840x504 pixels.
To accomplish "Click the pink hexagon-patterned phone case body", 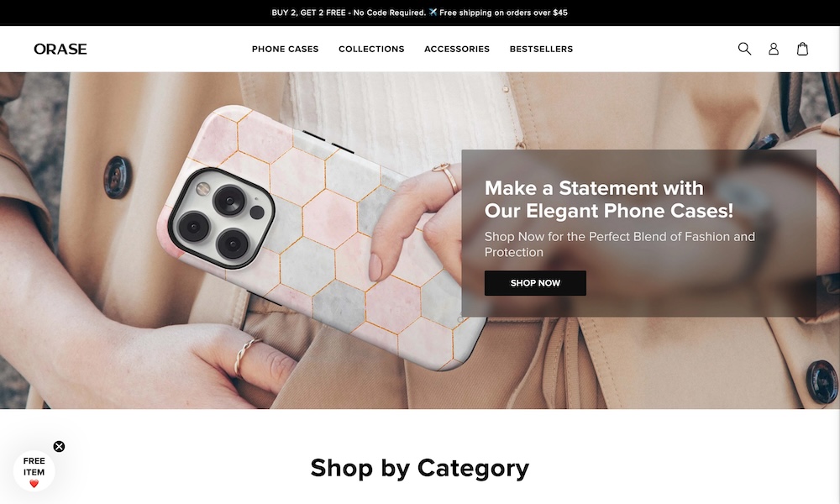I will [x=322, y=236].
